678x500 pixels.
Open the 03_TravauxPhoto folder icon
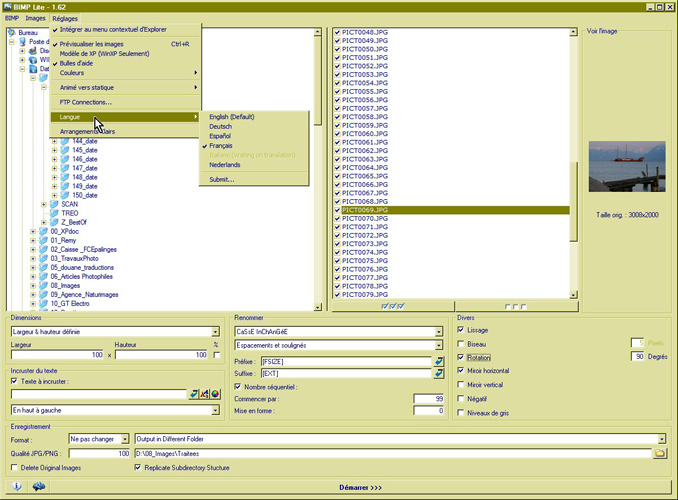click(x=44, y=258)
